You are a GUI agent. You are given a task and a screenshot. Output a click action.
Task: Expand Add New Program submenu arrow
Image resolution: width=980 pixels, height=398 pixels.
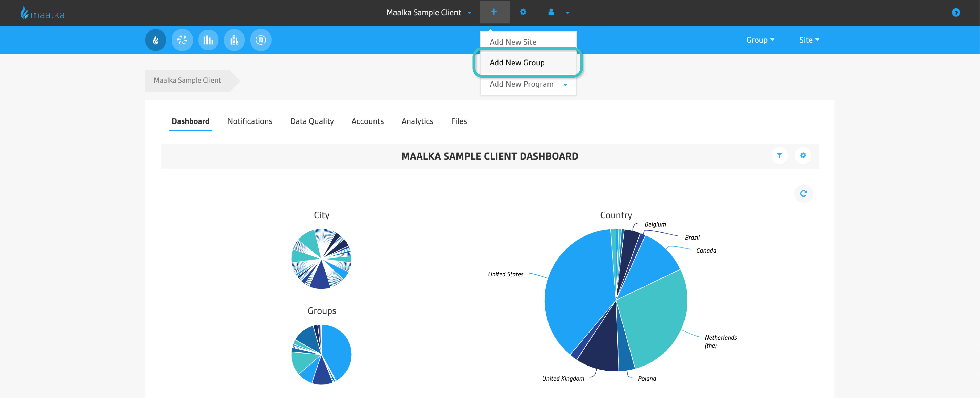(565, 85)
